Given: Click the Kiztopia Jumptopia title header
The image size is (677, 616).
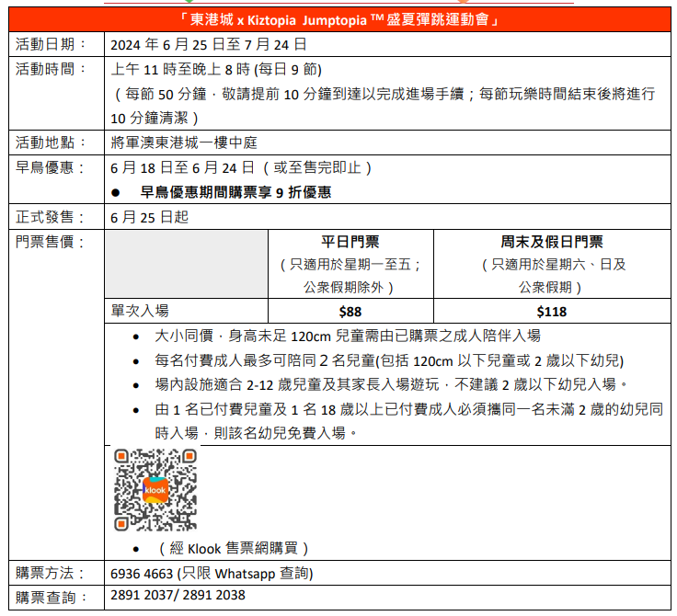Looking at the screenshot, I should [341, 18].
